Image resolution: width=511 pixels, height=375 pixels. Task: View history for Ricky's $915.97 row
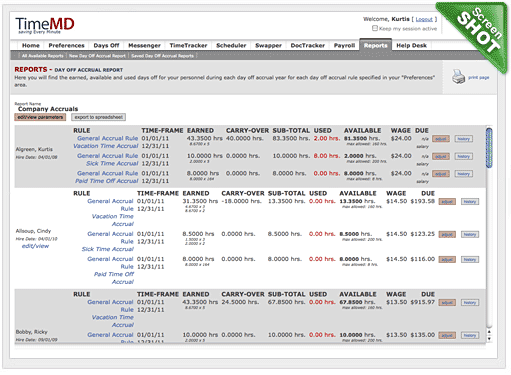[470, 303]
